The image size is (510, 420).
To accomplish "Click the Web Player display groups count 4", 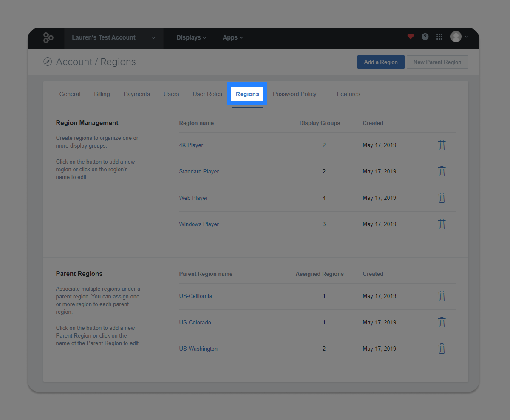I will (x=324, y=198).
